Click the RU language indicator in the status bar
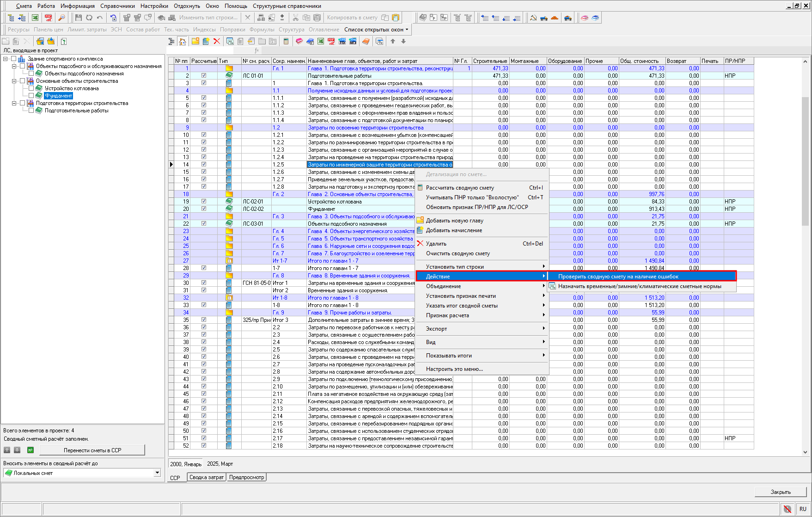812x517 pixels. click(x=803, y=509)
